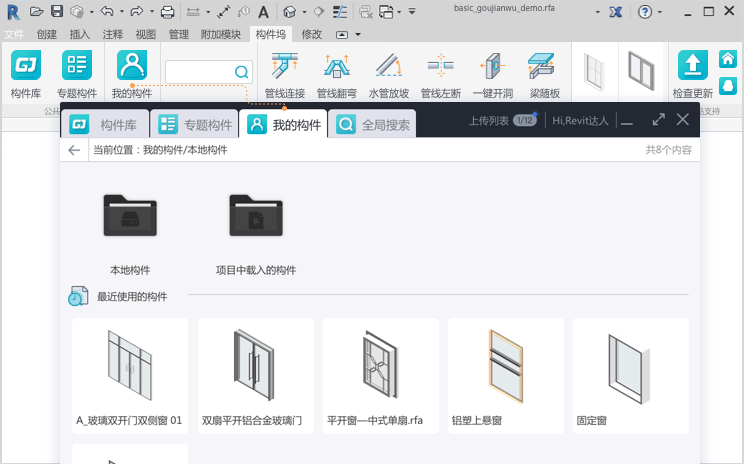Switch to 专题构件 tab in the panel

pyautogui.click(x=194, y=124)
